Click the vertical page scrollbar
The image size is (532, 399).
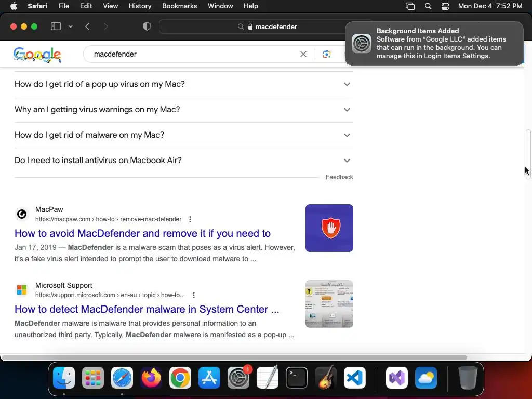click(x=528, y=154)
